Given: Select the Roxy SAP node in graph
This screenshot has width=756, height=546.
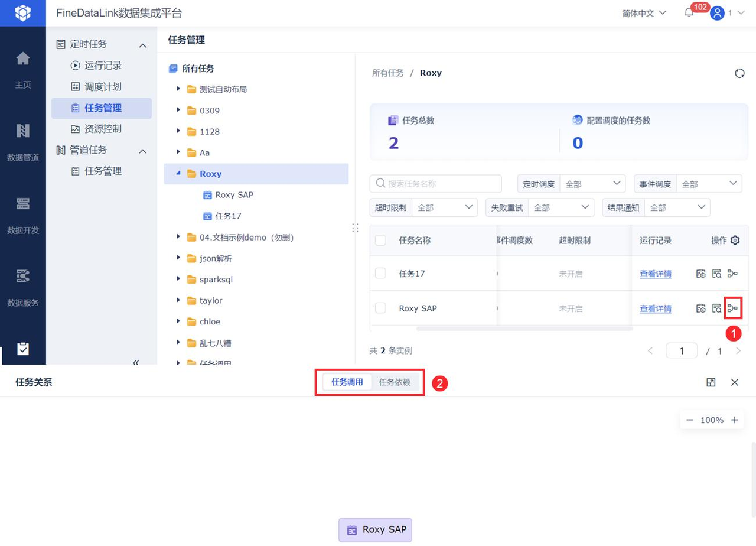Looking at the screenshot, I should [x=375, y=530].
